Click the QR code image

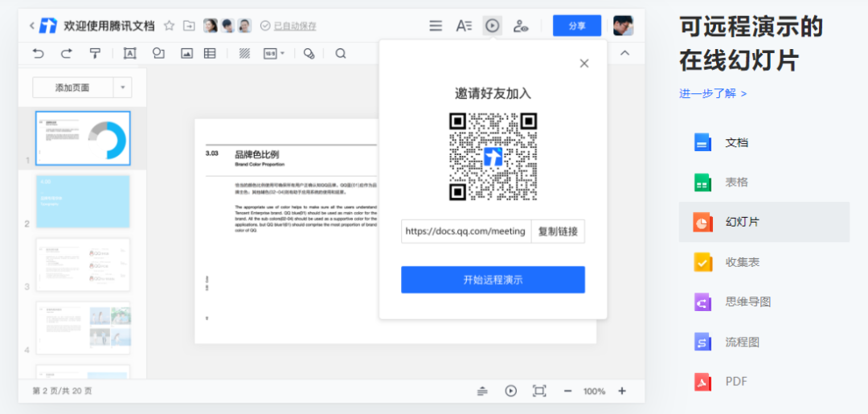(x=493, y=157)
